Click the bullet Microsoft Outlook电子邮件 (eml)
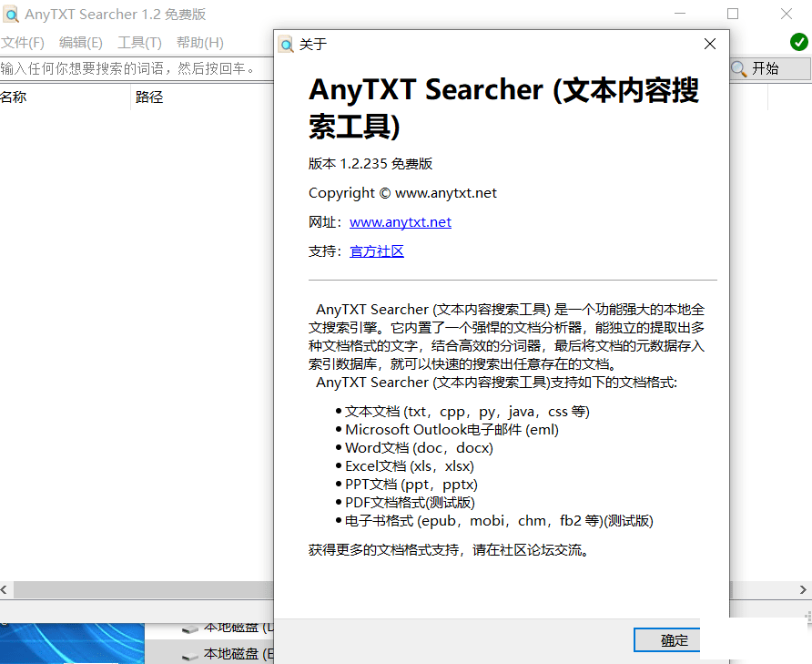This screenshot has width=812, height=664. 447,430
